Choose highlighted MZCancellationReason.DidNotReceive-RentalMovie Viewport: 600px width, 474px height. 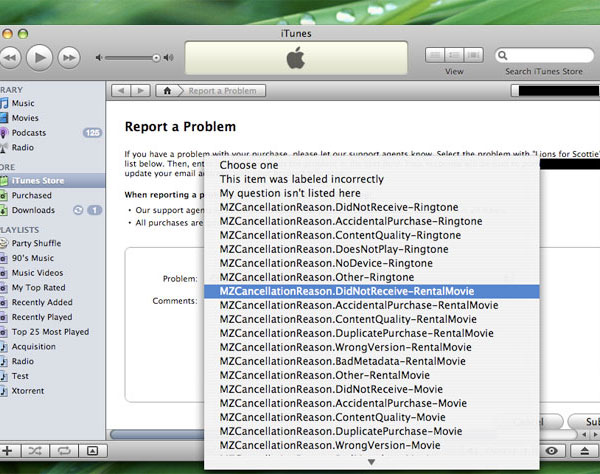[x=372, y=292]
